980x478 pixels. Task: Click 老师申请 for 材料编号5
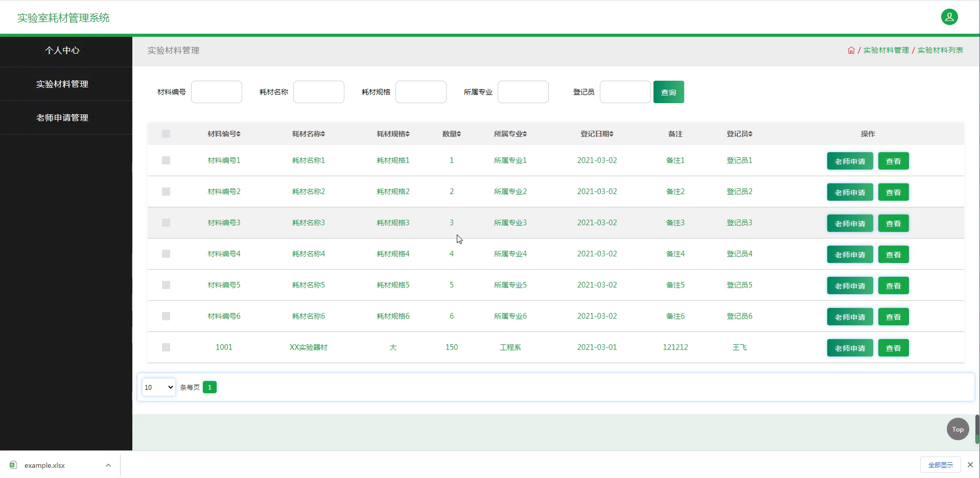pyautogui.click(x=850, y=286)
